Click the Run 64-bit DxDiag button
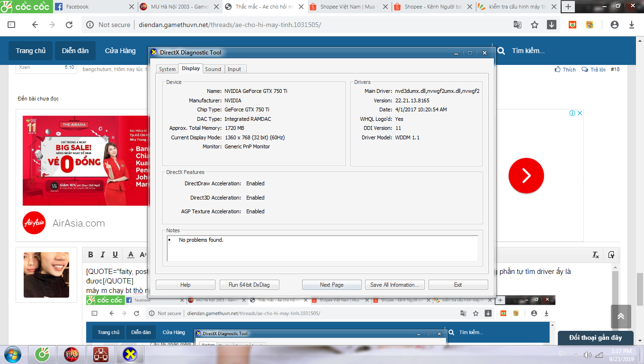Viewport: 644px width, 364px height. pyautogui.click(x=249, y=285)
